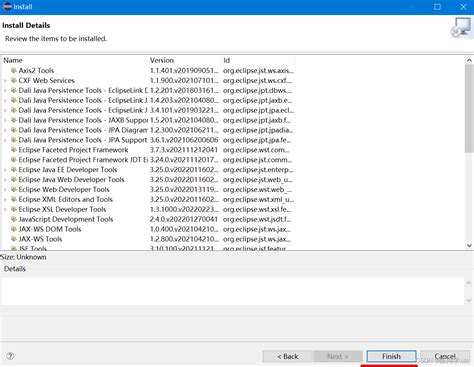Click version 3.24.0.v2021112017... cell

click(x=184, y=160)
